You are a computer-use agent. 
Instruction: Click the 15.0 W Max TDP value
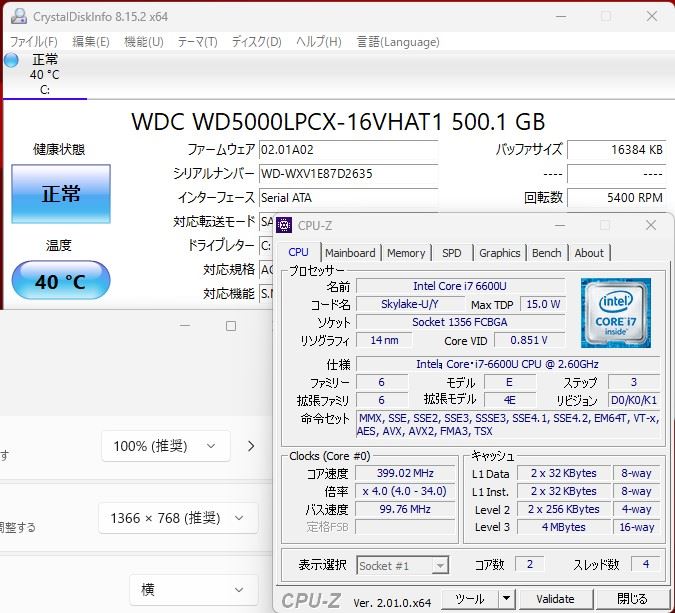(x=543, y=304)
